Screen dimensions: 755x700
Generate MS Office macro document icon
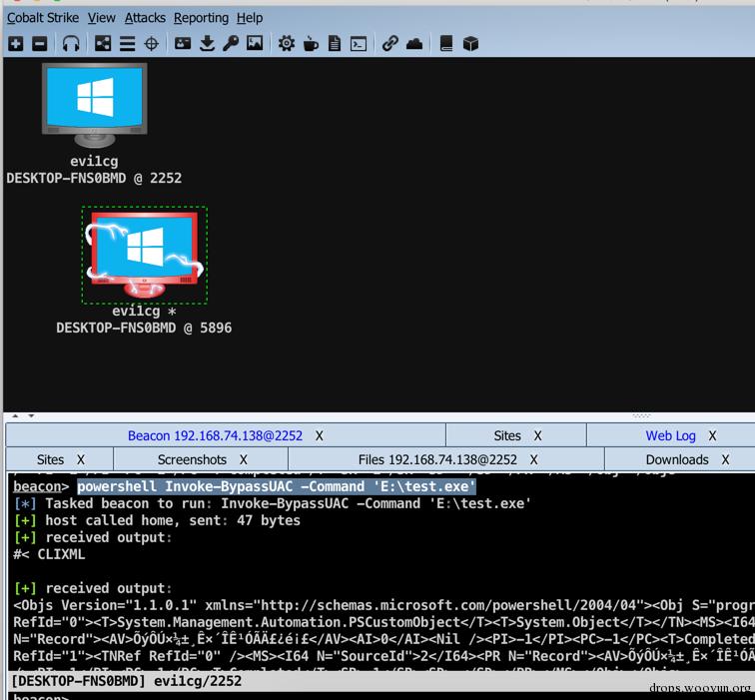pos(335,44)
